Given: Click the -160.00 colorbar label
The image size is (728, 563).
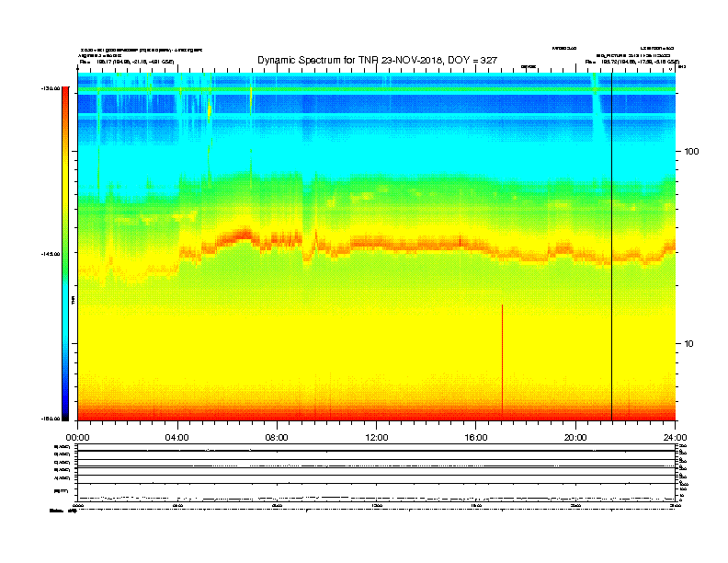Looking at the screenshot, I should pos(51,419).
